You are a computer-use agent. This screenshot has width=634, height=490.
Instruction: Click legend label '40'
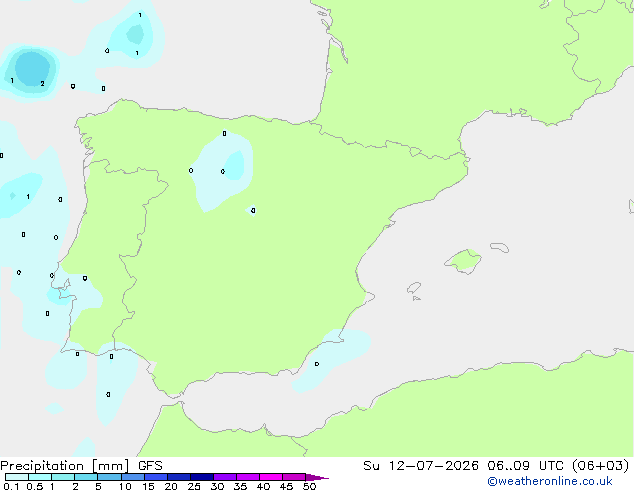(x=263, y=486)
